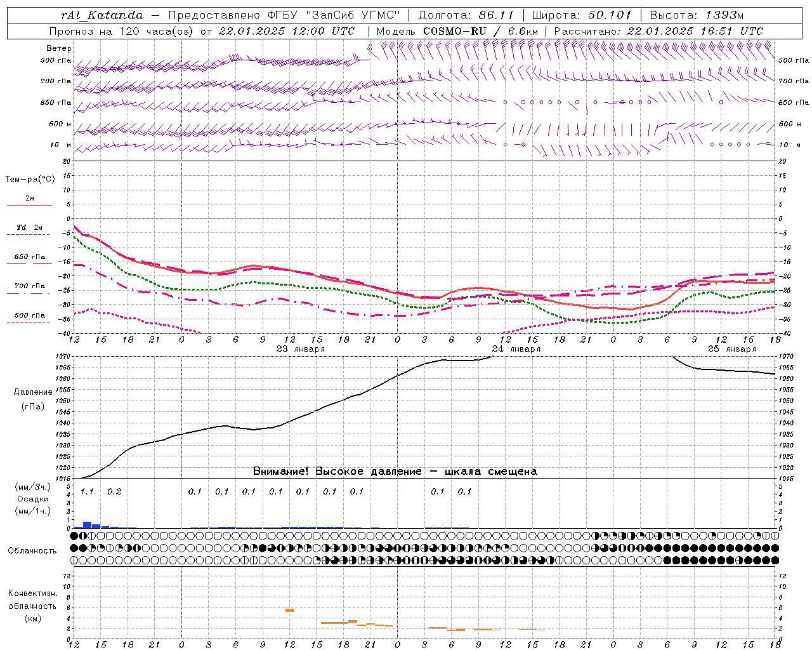
Task: Click the Осадки panel label
Action: pos(33,499)
